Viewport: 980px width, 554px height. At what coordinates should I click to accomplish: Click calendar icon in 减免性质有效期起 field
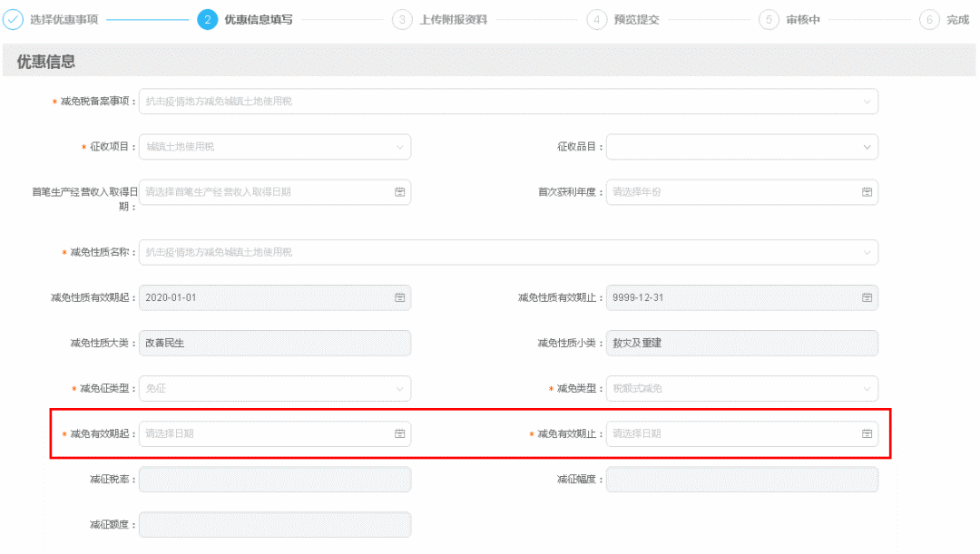pyautogui.click(x=399, y=297)
